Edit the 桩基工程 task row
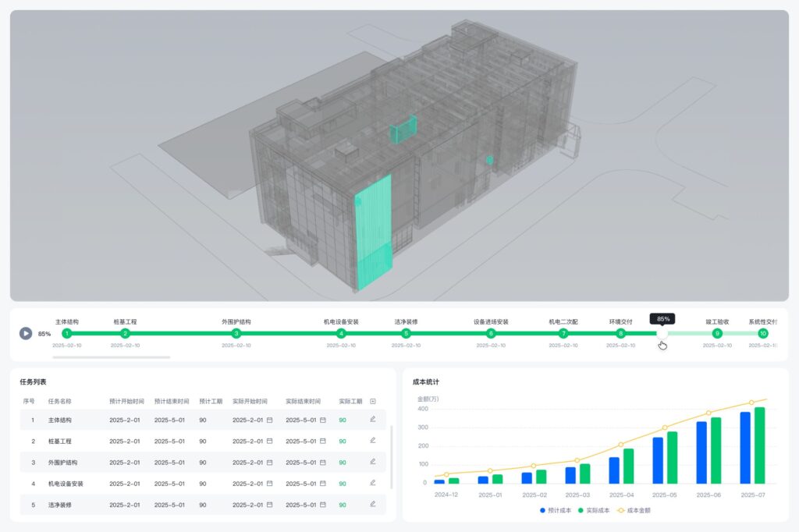Screen dimensions: 799x532 (x=373, y=441)
